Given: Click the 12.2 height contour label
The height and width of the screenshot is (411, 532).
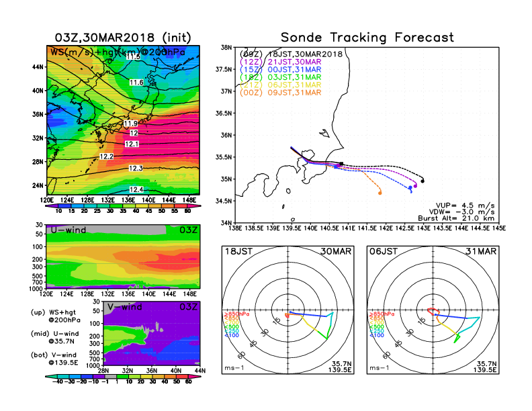Looking at the screenshot, I should 106,156.
